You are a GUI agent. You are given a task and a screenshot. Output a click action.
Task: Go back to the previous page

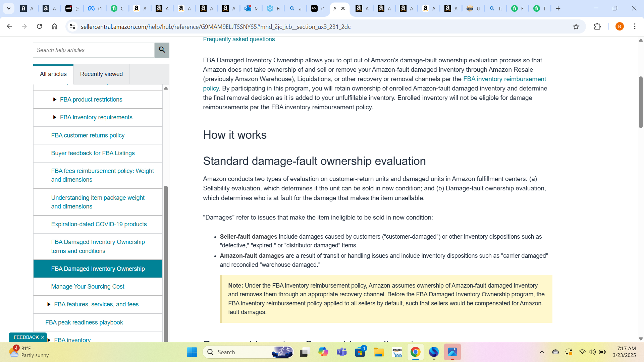click(x=9, y=26)
